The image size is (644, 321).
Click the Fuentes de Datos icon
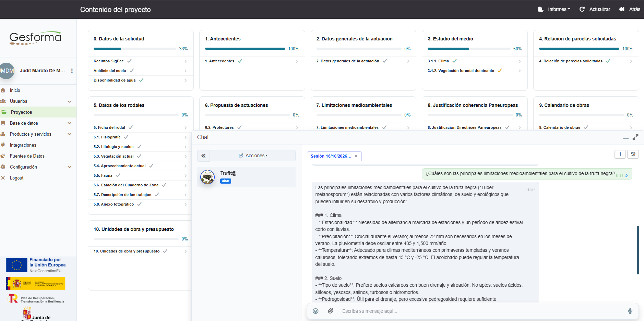coord(3,156)
